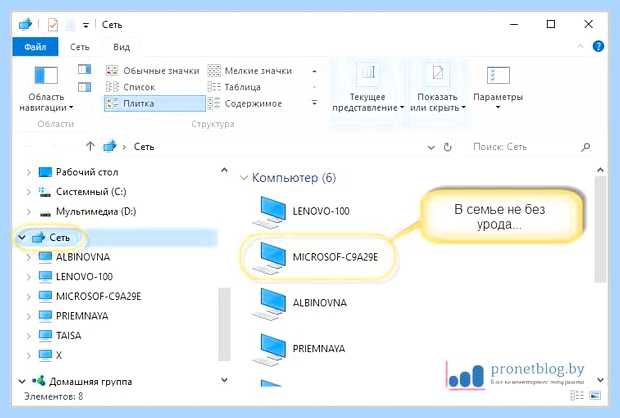Select TAISA in the navigation tree
The image size is (620, 418).
[x=68, y=336]
